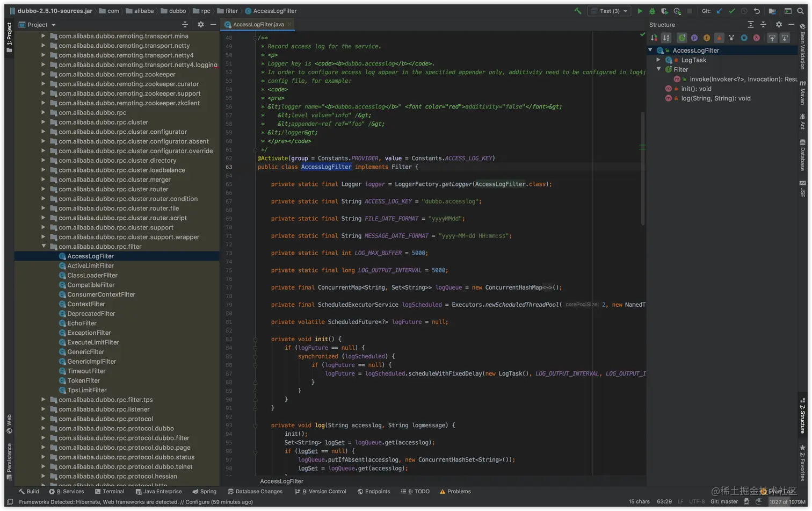Viewport: 812px width, 511px height.
Task: Click the Build project hammer icon
Action: (x=578, y=11)
